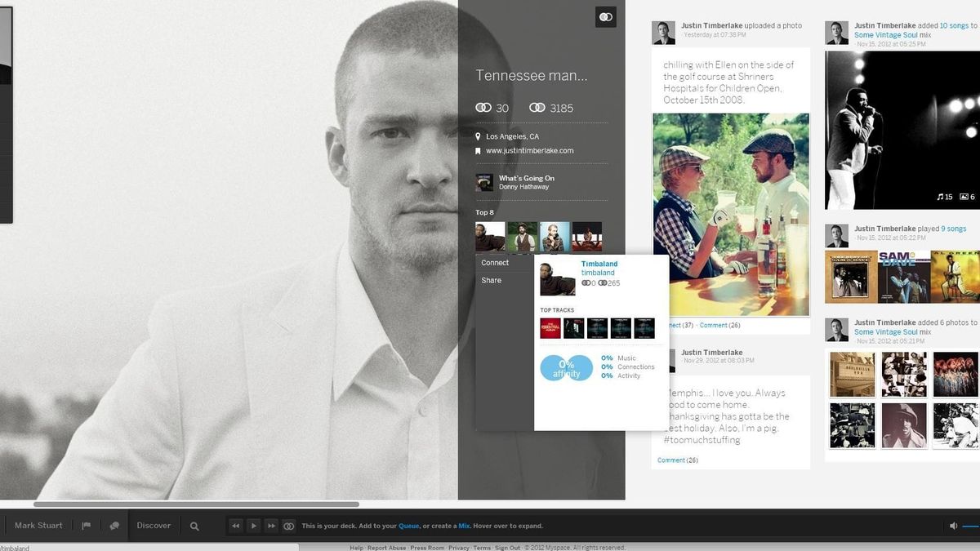The height and width of the screenshot is (551, 980).
Task: Open the flag notifications icon in bottom bar
Action: (86, 526)
